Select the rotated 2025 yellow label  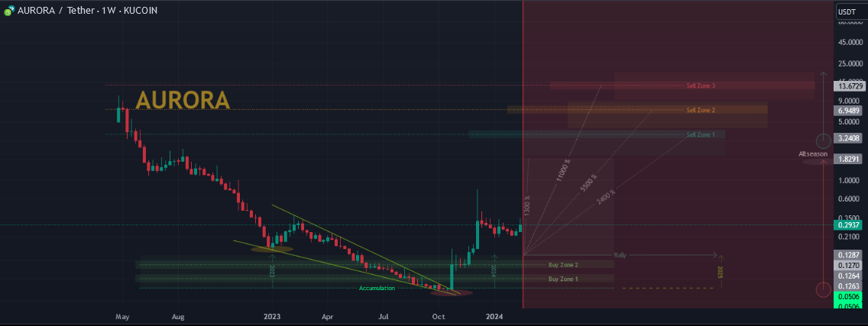pyautogui.click(x=721, y=272)
